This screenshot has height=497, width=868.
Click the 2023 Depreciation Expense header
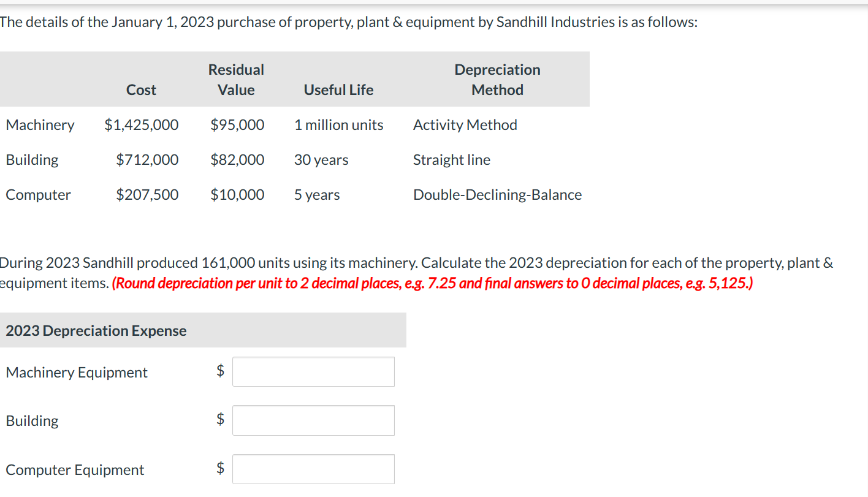pos(96,330)
